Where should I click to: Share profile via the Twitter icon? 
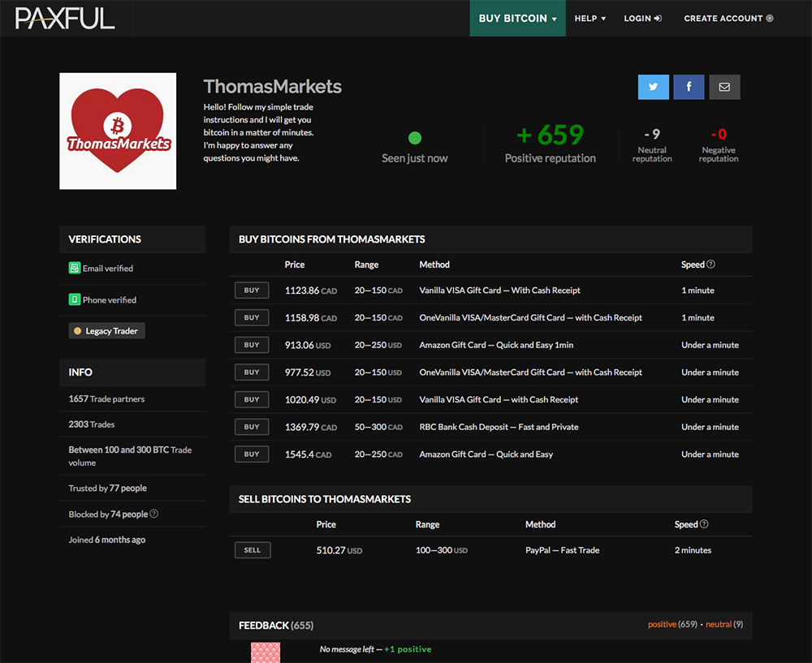point(653,87)
